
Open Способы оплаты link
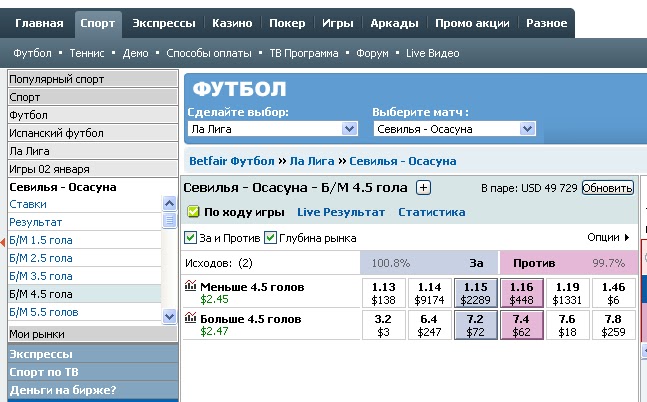pyautogui.click(x=209, y=53)
